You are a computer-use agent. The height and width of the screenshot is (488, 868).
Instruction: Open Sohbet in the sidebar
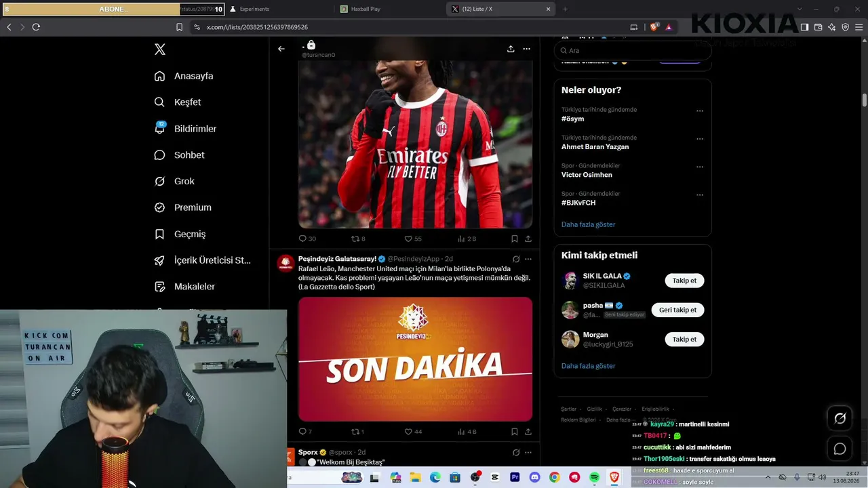(180, 155)
